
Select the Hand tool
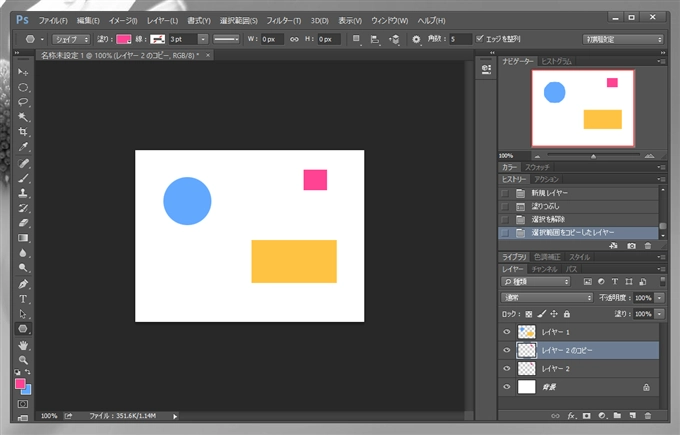pos(23,345)
